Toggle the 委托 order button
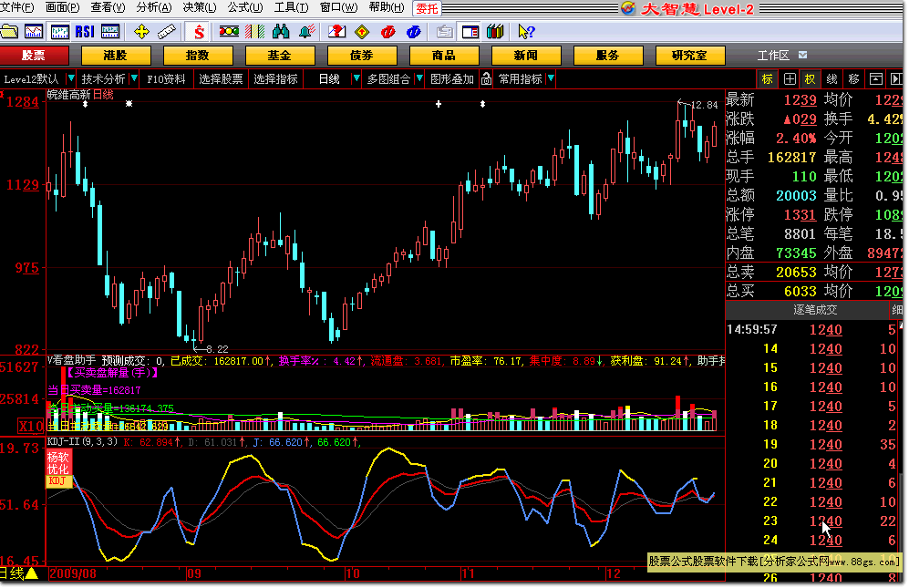 [x=428, y=9]
